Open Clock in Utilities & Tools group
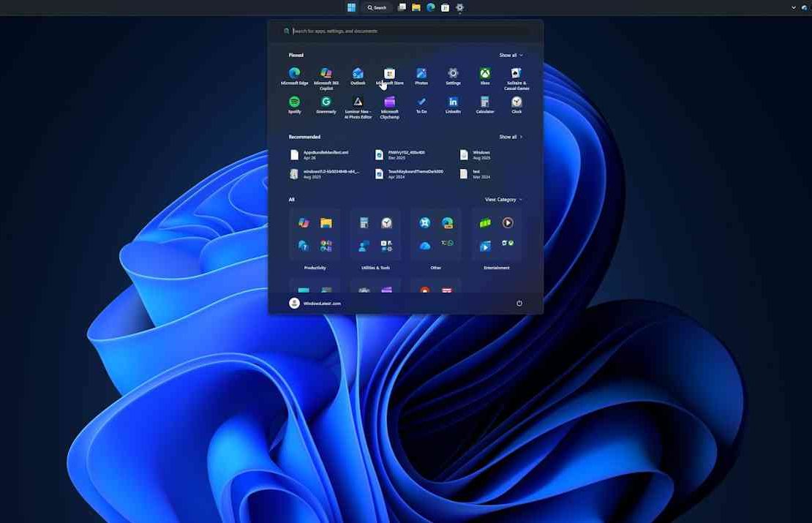The width and height of the screenshot is (812, 523). [387, 222]
